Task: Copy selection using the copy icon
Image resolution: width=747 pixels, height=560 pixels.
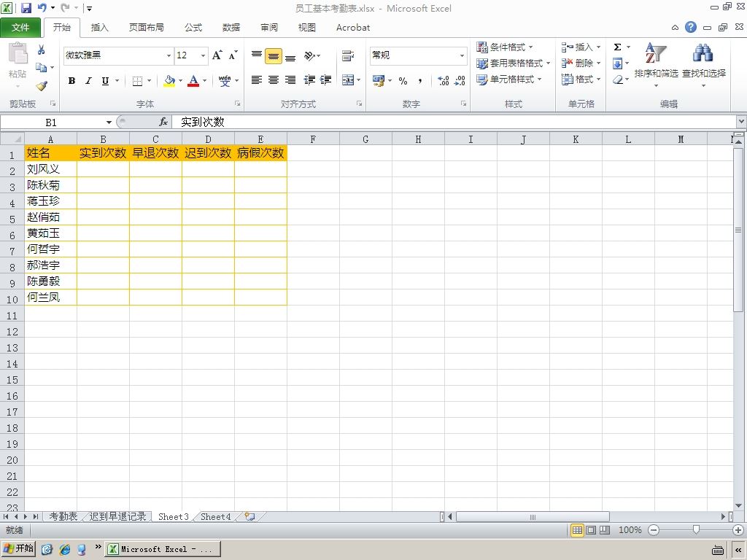Action: pos(42,68)
